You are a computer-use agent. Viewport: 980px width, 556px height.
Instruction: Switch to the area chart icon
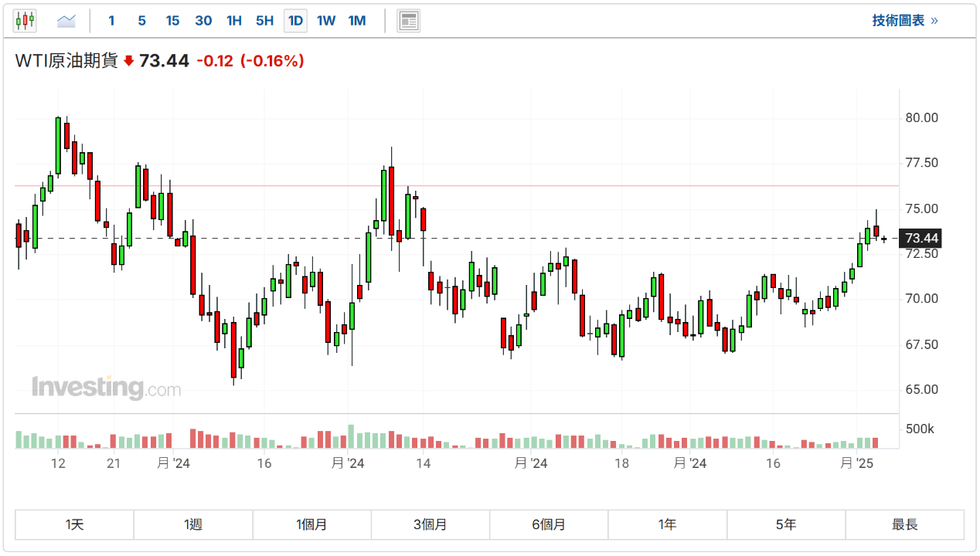point(66,21)
